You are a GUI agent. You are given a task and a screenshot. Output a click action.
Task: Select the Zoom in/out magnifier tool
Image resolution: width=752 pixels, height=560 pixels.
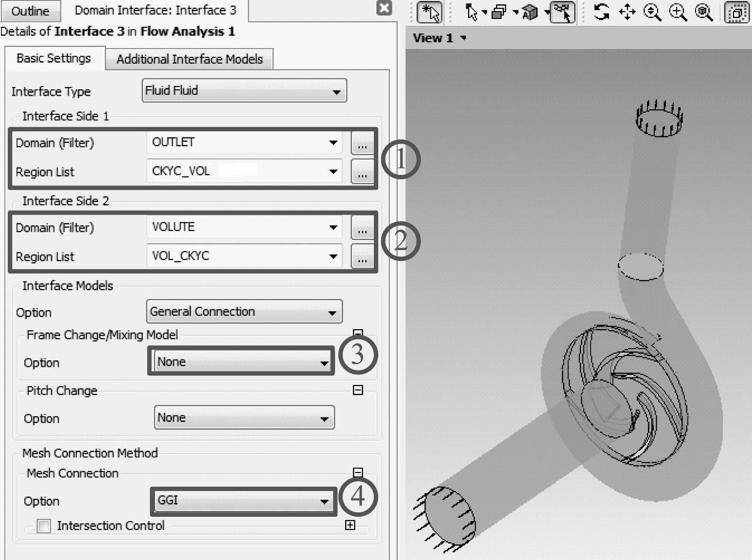(x=652, y=12)
